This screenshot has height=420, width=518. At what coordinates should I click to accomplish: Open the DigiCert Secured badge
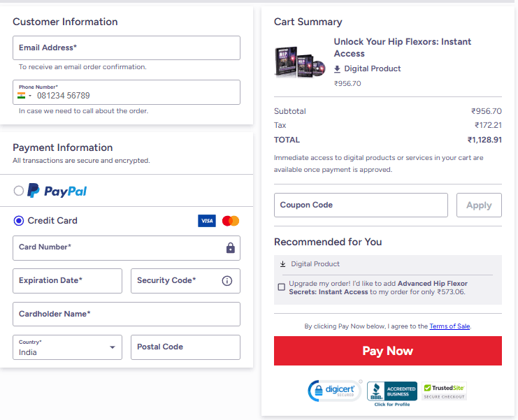click(335, 391)
